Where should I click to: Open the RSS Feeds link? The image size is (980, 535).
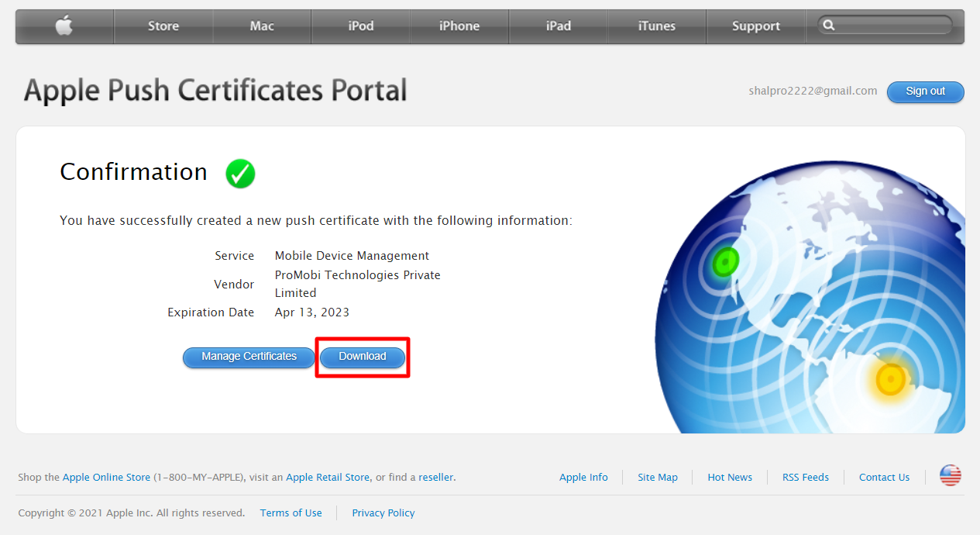coord(806,478)
